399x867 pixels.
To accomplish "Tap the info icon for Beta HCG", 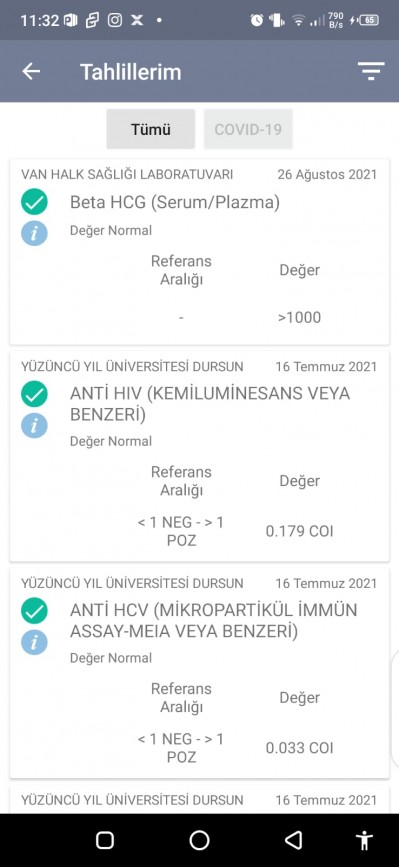I will [x=34, y=233].
